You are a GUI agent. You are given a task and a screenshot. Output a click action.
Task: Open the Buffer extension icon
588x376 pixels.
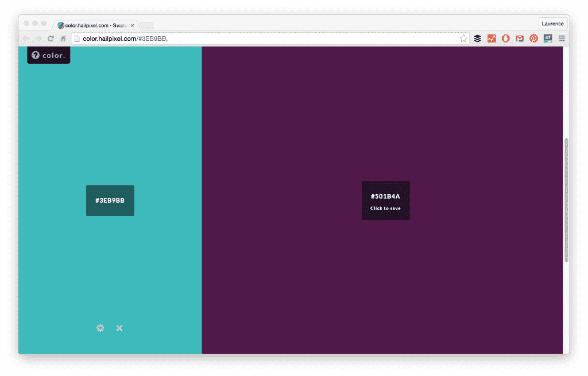pos(478,38)
